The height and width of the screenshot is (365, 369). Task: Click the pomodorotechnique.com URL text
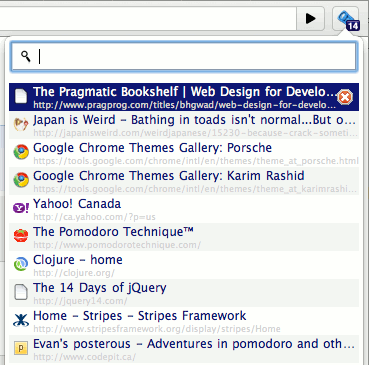[117, 245]
